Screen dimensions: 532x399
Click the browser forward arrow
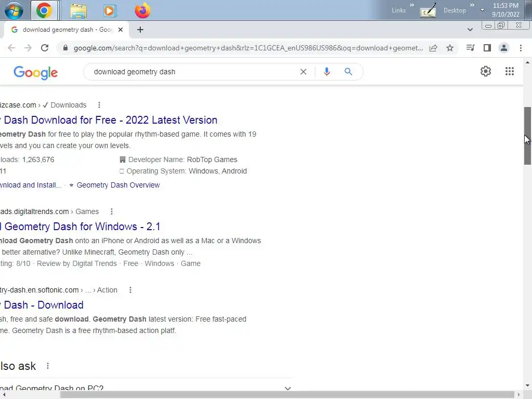coord(28,48)
